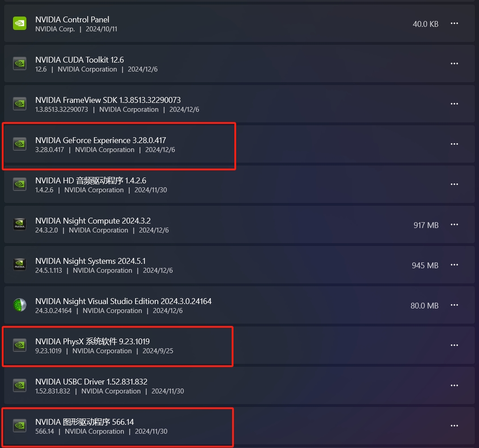
Task: Open options for Nsight Visual Studio Edition
Action: pyautogui.click(x=454, y=305)
